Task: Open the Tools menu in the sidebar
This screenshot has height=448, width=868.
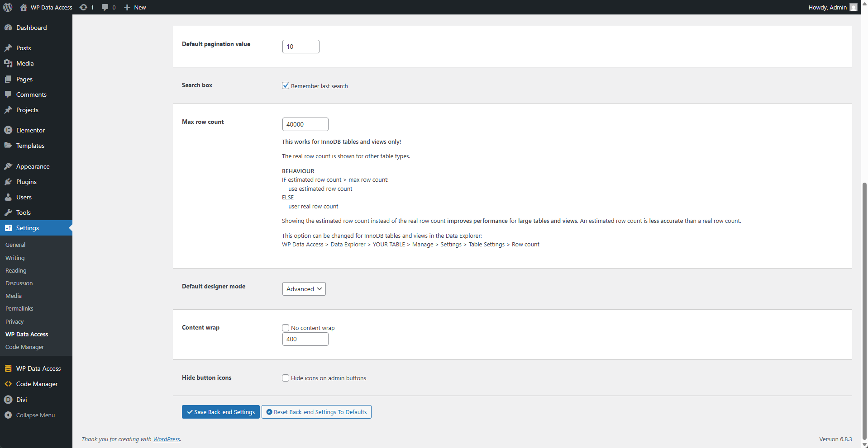Action: 23,212
